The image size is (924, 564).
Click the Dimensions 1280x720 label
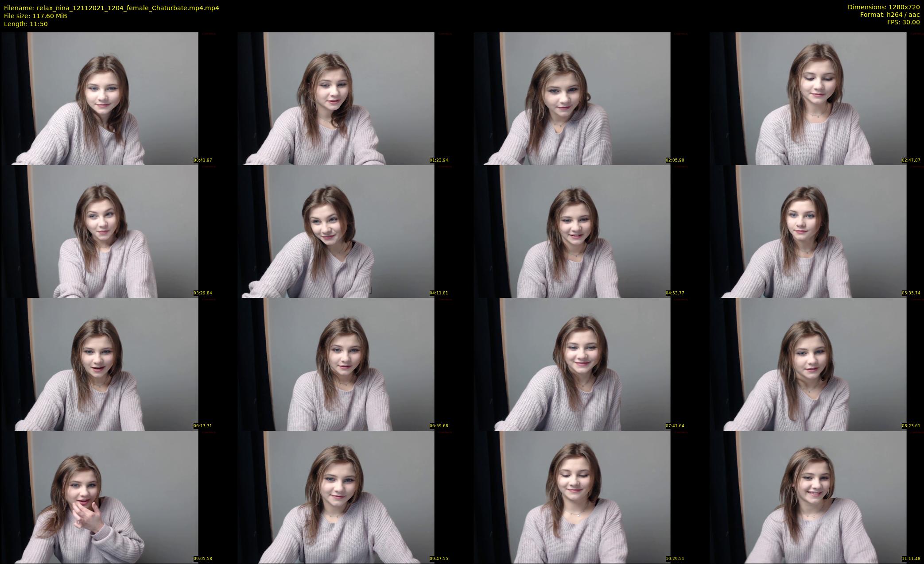[x=883, y=7]
